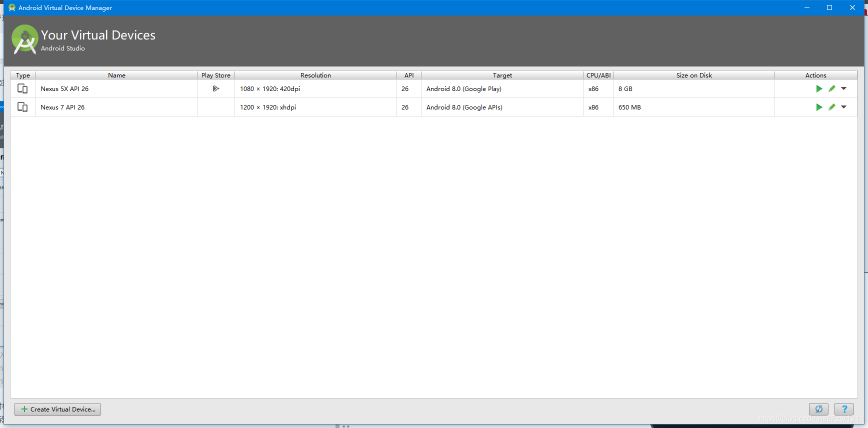Edit the Nexus 7 API 26 device

coord(832,107)
